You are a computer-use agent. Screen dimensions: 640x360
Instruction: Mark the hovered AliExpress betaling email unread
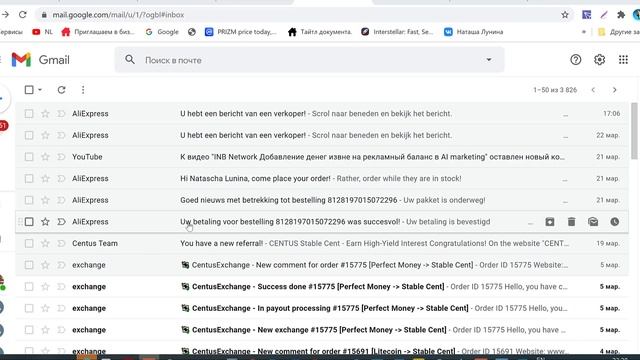tap(593, 222)
